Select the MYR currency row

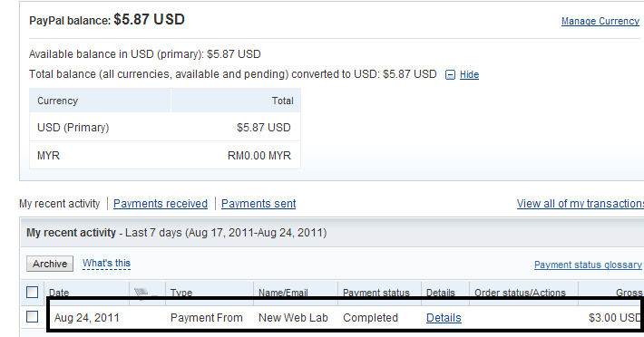pyautogui.click(x=165, y=156)
